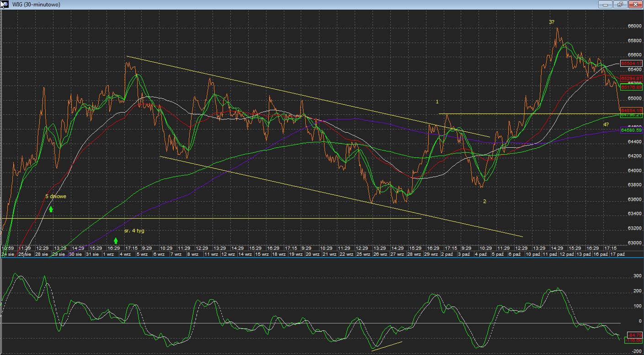Click the green arrow under '5 dniowe' label
Viewport: 644px width, 355px height.
click(x=51, y=209)
